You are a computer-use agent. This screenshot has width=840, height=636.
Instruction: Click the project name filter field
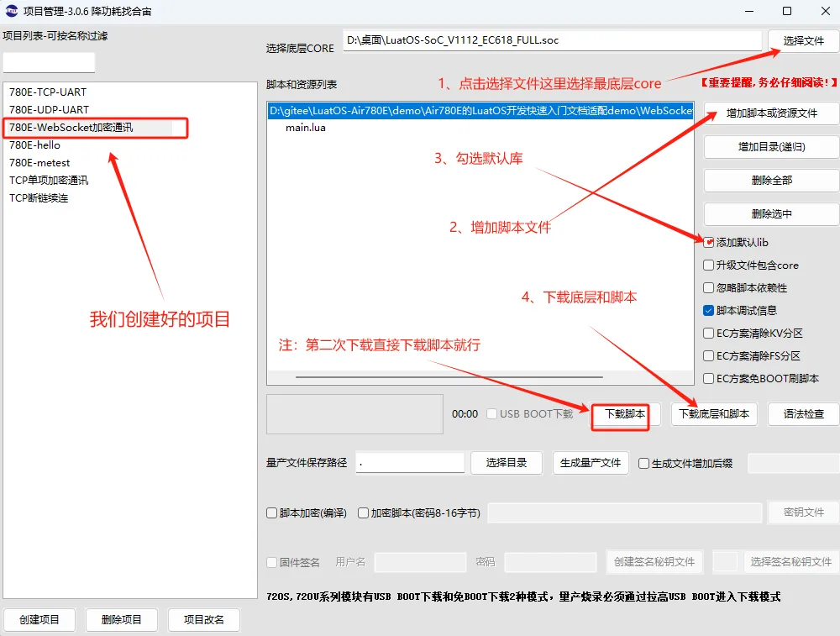(49, 63)
